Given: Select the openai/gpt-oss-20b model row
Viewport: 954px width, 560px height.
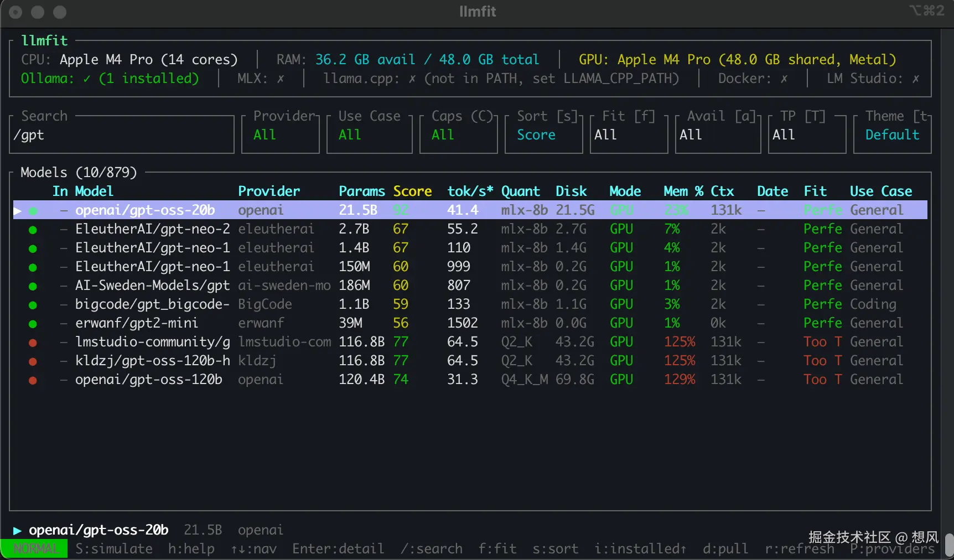Looking at the screenshot, I should [470, 210].
